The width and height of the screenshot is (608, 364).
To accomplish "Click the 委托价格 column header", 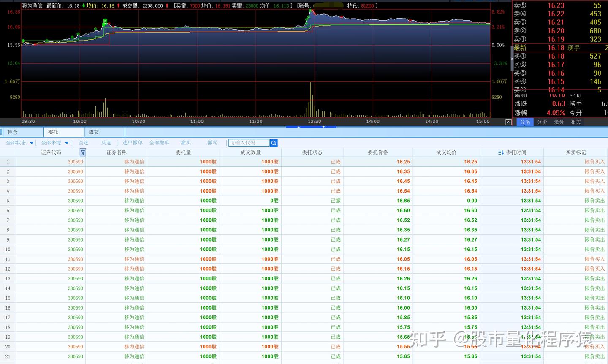I will pos(378,152).
